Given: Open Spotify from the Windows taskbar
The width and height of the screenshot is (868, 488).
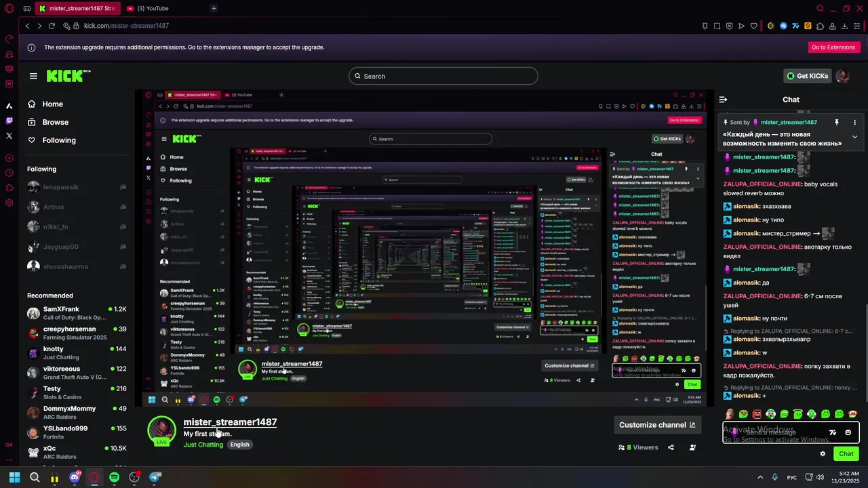Looking at the screenshot, I should (x=114, y=477).
